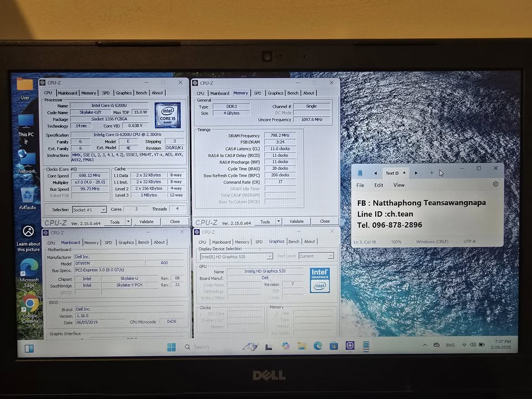
Task: Open the Wi-Fi tray icon
Action: (464, 345)
